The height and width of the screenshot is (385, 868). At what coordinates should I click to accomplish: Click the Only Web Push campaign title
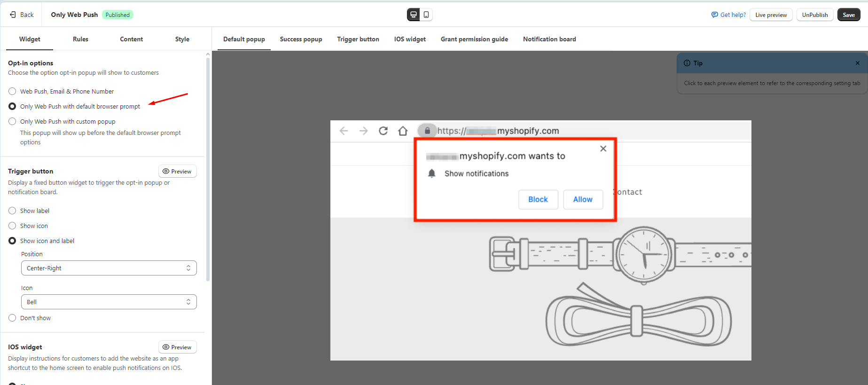coord(74,15)
